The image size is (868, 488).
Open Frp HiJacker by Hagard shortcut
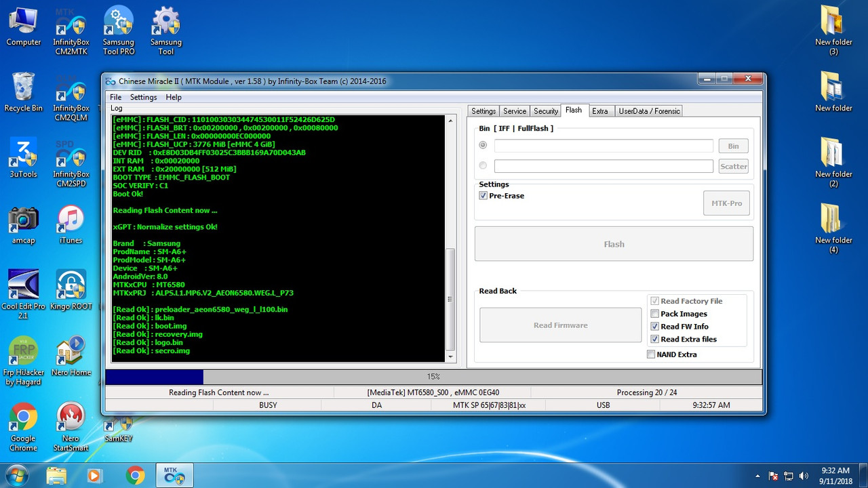(24, 361)
